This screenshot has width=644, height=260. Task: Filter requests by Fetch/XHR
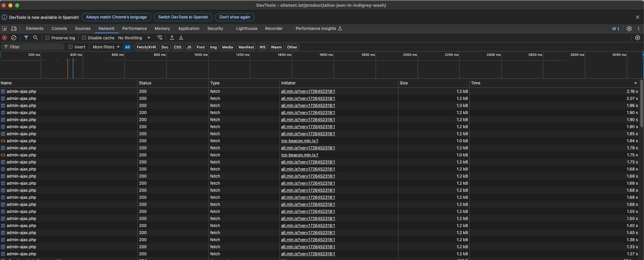click(x=146, y=47)
